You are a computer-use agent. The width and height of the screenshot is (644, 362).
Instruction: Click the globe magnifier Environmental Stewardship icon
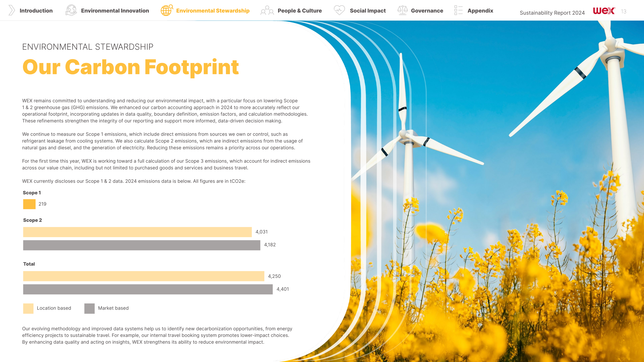coord(167,10)
